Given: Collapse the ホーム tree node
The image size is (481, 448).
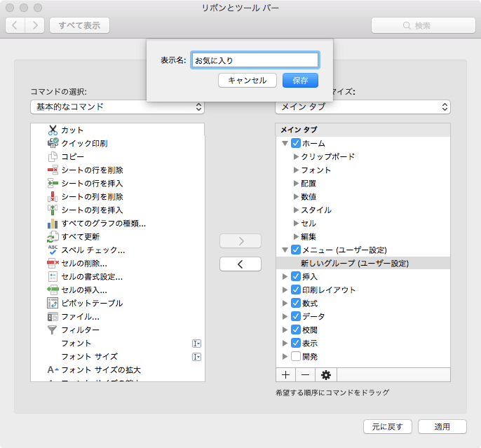Looking at the screenshot, I should point(285,143).
